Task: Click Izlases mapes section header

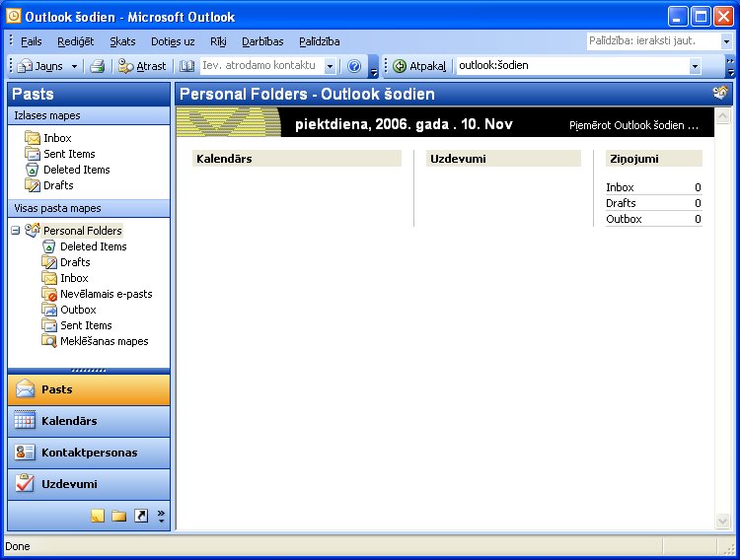Action: pos(89,115)
